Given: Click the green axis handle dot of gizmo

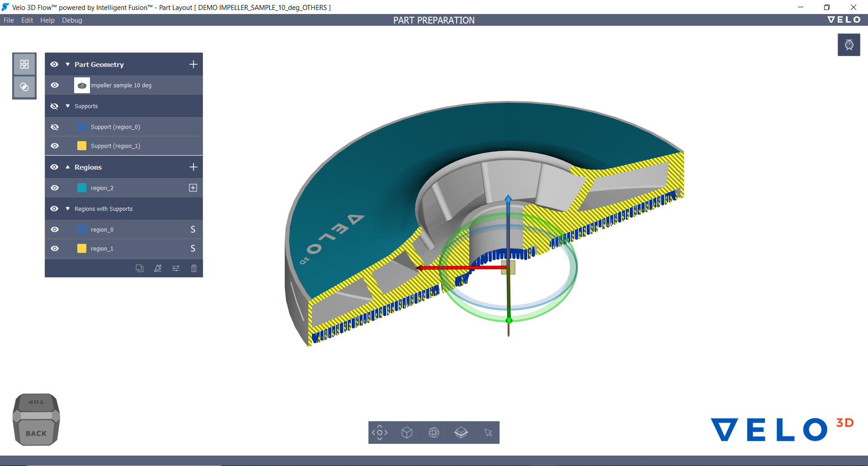Looking at the screenshot, I should click(509, 320).
